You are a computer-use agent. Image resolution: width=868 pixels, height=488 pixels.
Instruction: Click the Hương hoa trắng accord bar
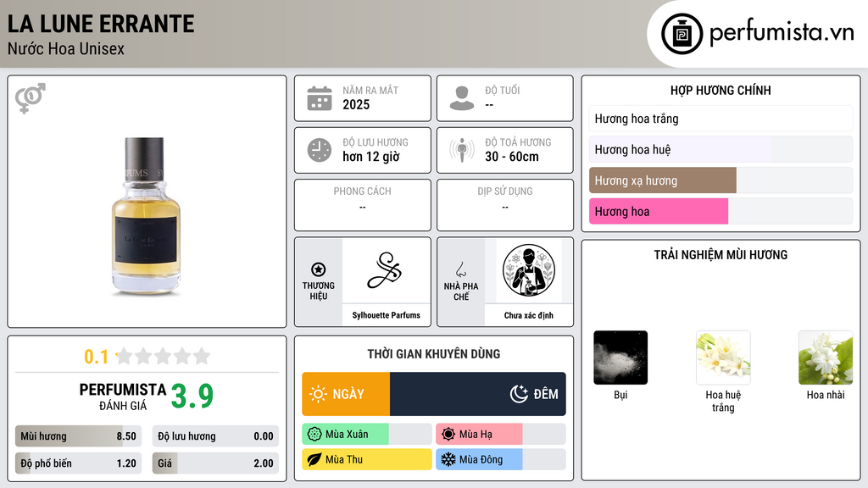coord(721,119)
